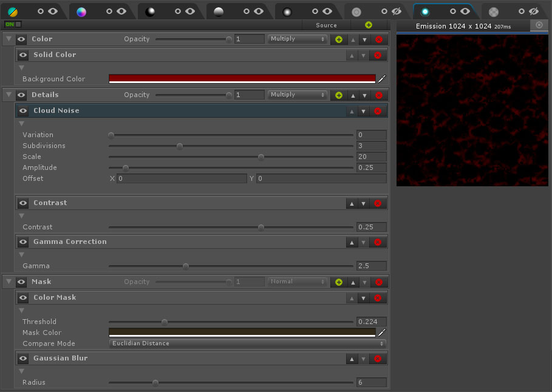Collapse Solid Color properties
The height and width of the screenshot is (392, 552).
tap(21, 67)
